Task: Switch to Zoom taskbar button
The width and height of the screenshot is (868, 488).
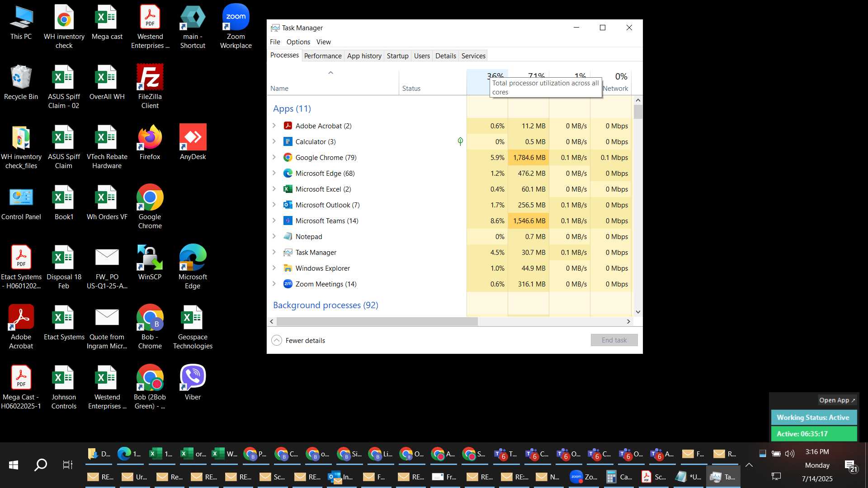Action: pos(584,477)
